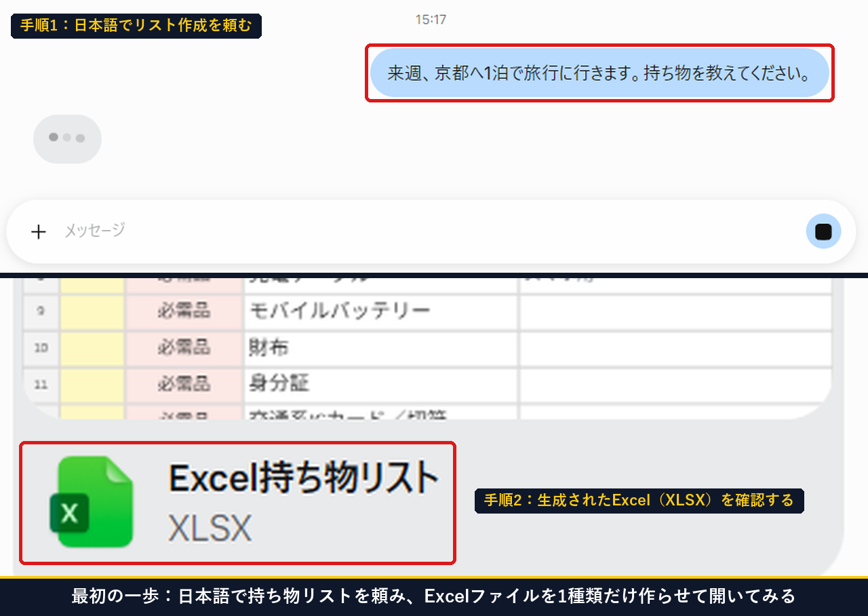Select the 財布 cell
868x616 pixels.
(x=381, y=349)
